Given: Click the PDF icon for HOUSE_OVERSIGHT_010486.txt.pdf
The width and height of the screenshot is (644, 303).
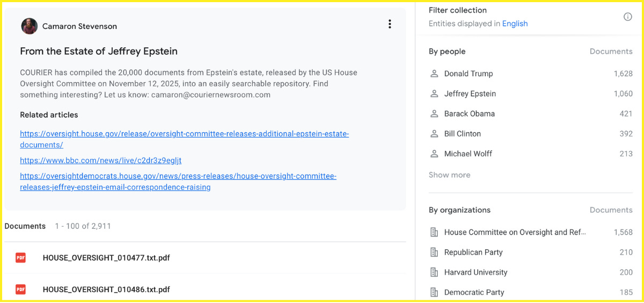Looking at the screenshot, I should 20,290.
